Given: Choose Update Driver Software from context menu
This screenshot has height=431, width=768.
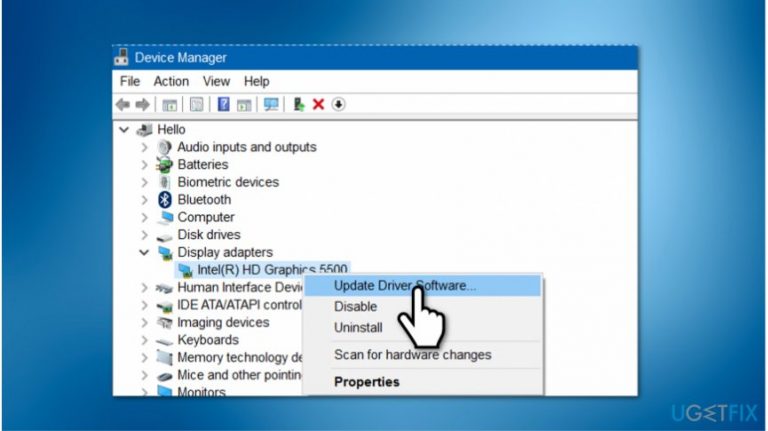Looking at the screenshot, I should (423, 286).
